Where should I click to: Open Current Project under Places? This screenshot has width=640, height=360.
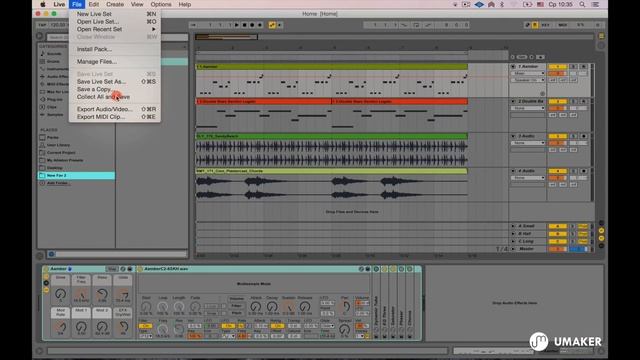(x=61, y=153)
